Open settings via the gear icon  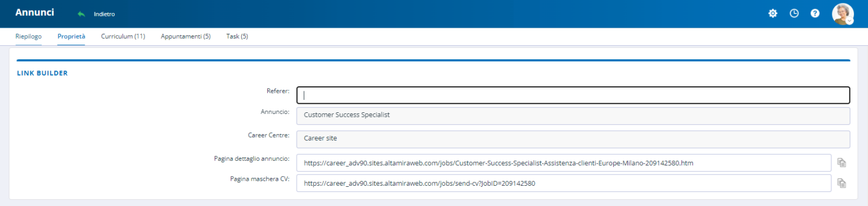click(773, 14)
